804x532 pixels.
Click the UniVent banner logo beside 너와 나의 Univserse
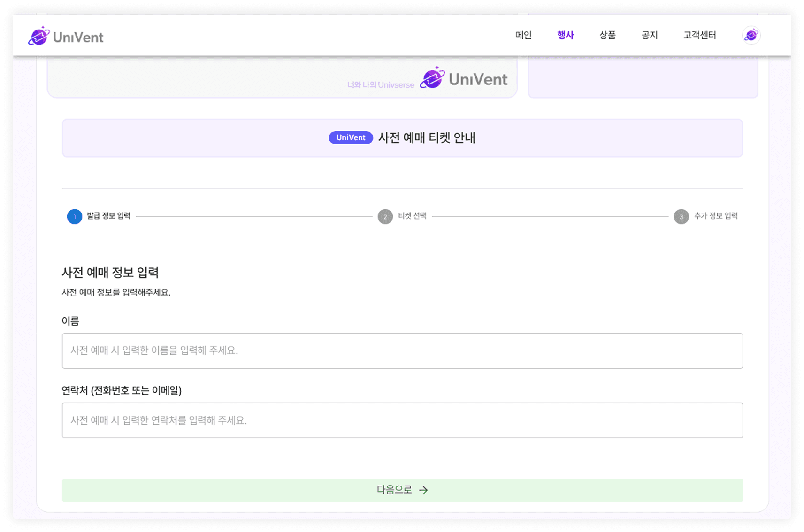pyautogui.click(x=464, y=78)
